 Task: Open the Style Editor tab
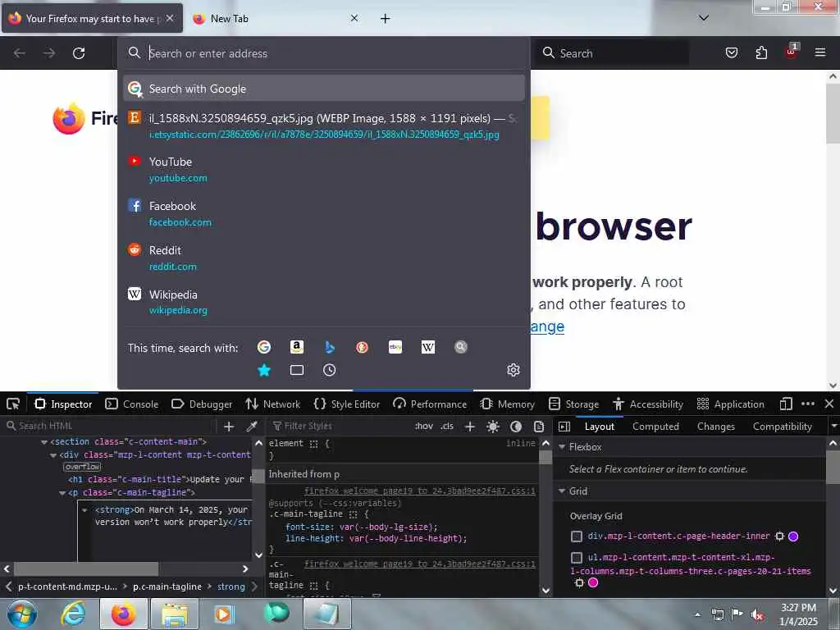(347, 404)
